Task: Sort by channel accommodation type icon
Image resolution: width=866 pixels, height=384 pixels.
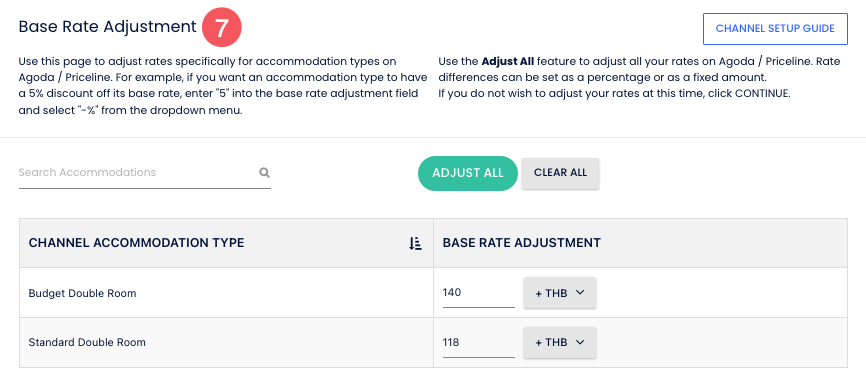Action: pyautogui.click(x=415, y=243)
